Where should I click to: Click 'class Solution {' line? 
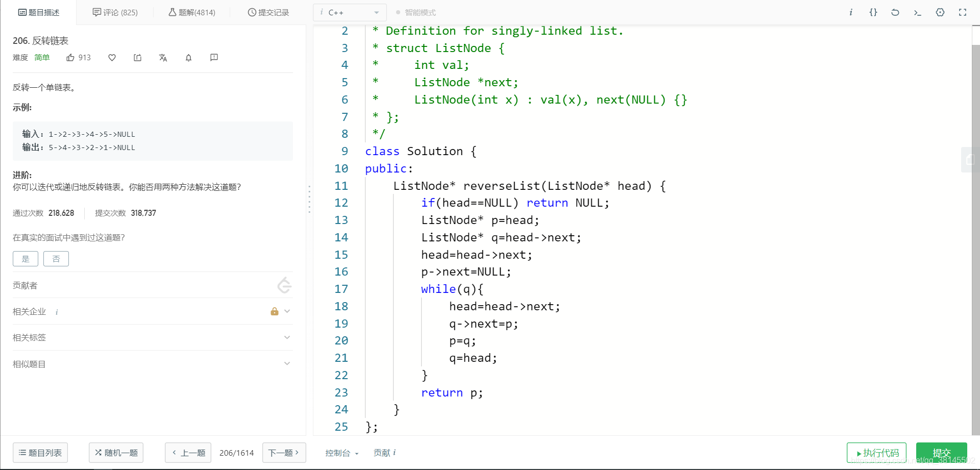point(421,151)
